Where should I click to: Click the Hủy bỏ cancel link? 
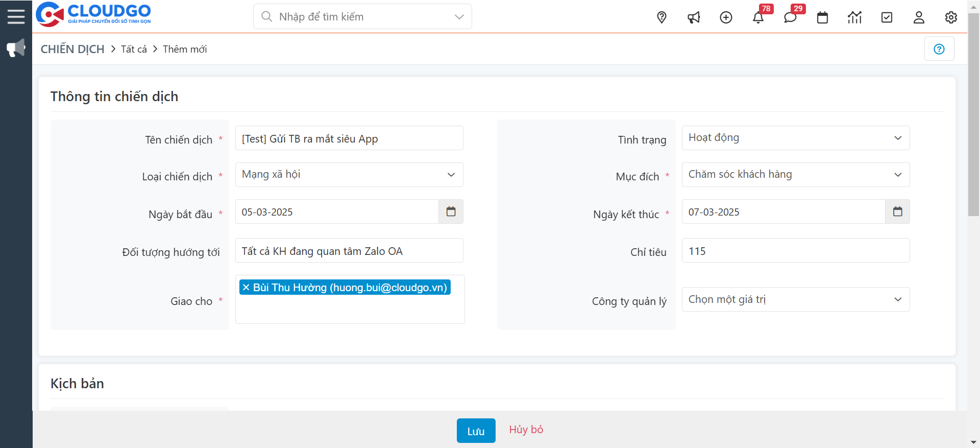click(x=526, y=430)
